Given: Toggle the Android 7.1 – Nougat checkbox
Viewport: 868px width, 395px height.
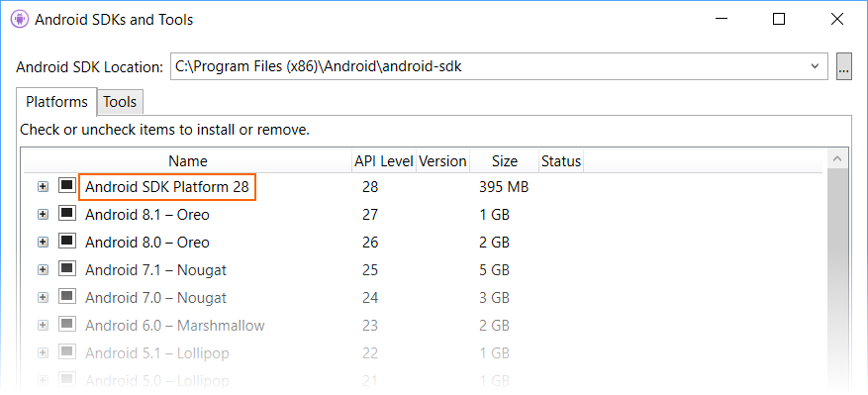Looking at the screenshot, I should pyautogui.click(x=67, y=268).
